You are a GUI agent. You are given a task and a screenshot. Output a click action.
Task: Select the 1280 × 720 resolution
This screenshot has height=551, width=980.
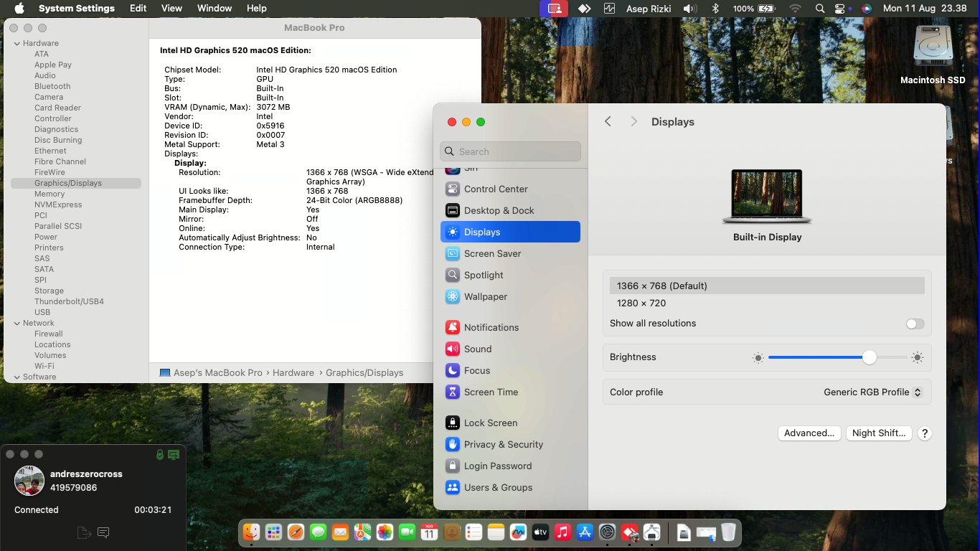tap(641, 303)
